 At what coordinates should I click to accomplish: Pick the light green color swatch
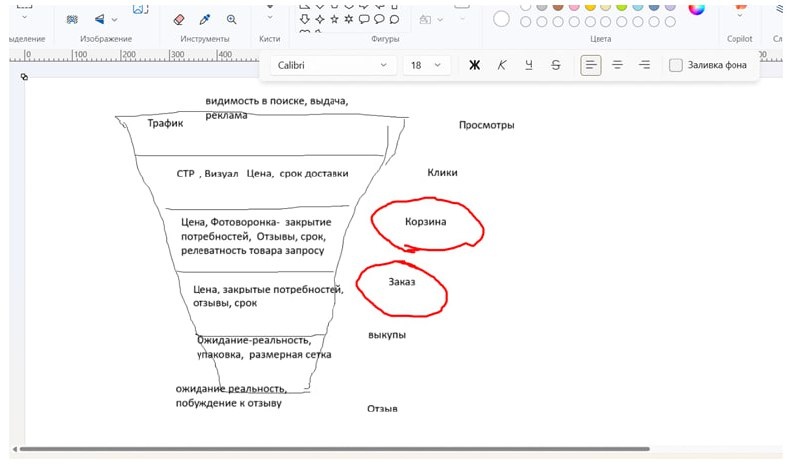click(x=621, y=7)
